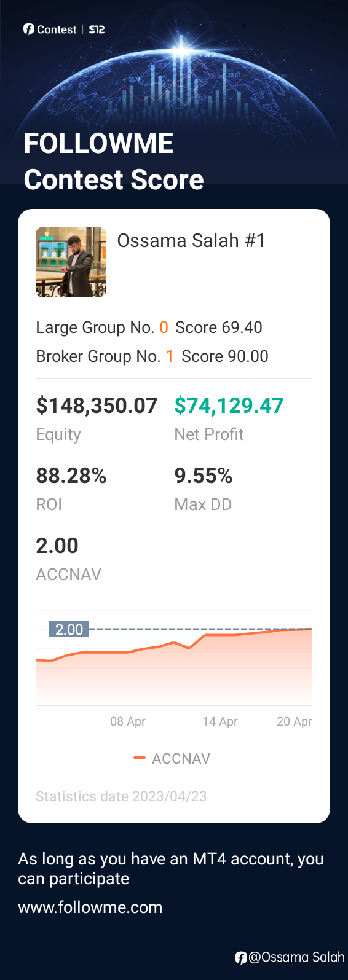This screenshot has height=980, width=348.
Task: Open the www.followme.com link
Action: click(x=90, y=907)
